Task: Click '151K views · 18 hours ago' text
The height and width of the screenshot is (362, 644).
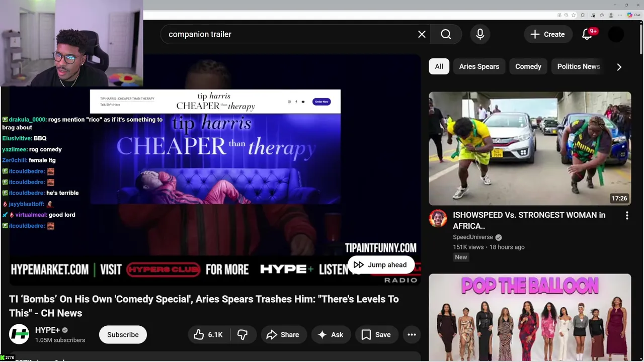Action: coord(489,247)
